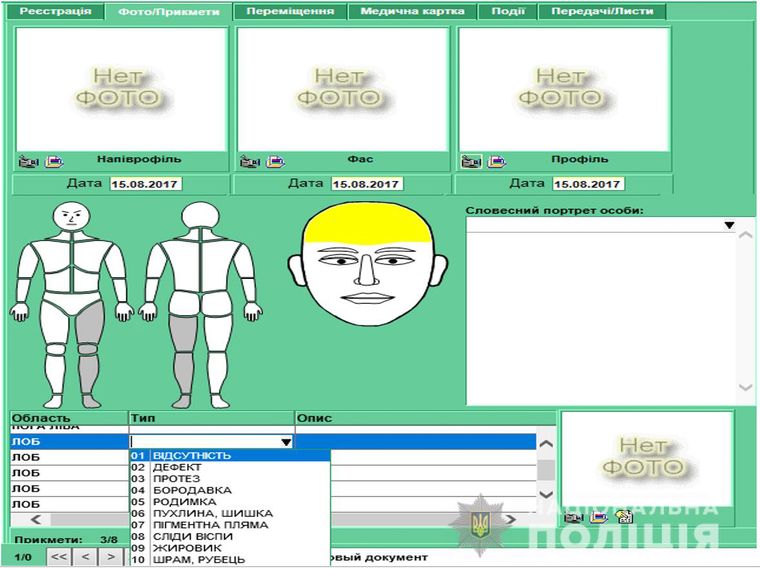Viewport: 760px width, 569px height.
Task: Switch to the Реєстрація tab
Action: [x=56, y=12]
